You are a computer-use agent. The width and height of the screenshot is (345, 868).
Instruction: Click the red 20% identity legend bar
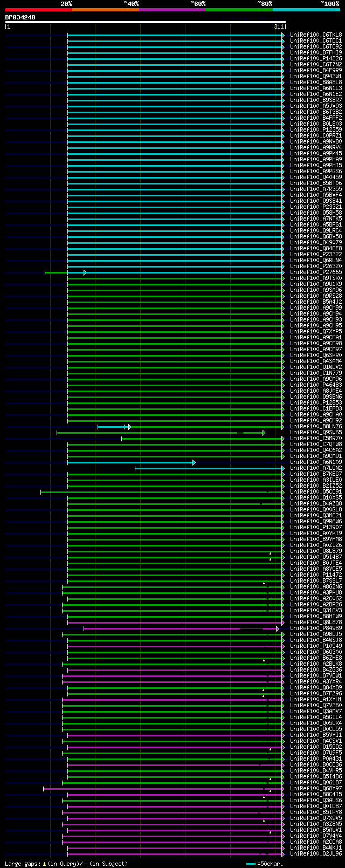(38, 10)
